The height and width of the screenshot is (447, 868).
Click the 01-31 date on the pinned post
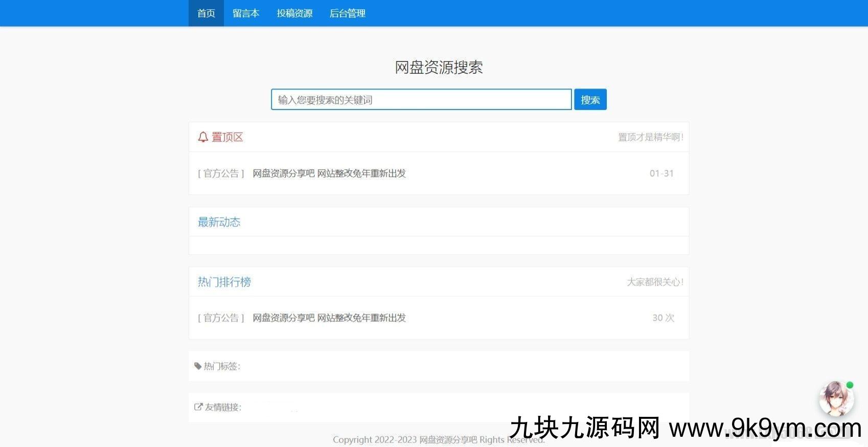[661, 173]
